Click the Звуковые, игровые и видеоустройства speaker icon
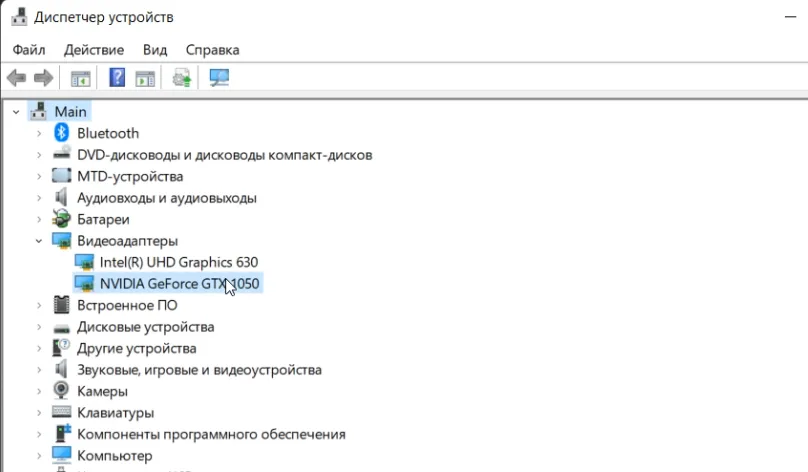This screenshot has width=808, height=472. 61,369
